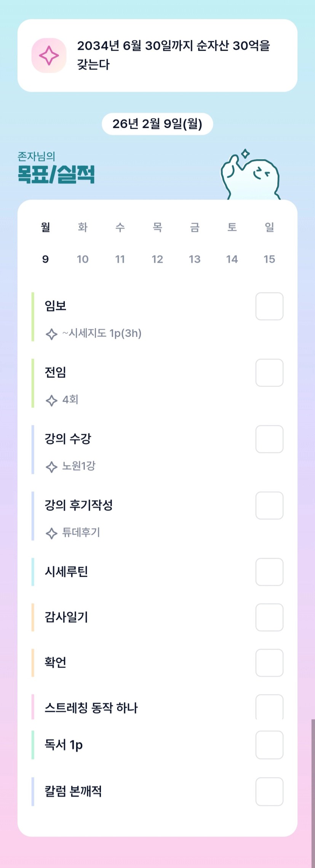Viewport: 315px width, 868px height.
Task: Tap the 스트레칭 동작 하나 task
Action: click(x=91, y=708)
